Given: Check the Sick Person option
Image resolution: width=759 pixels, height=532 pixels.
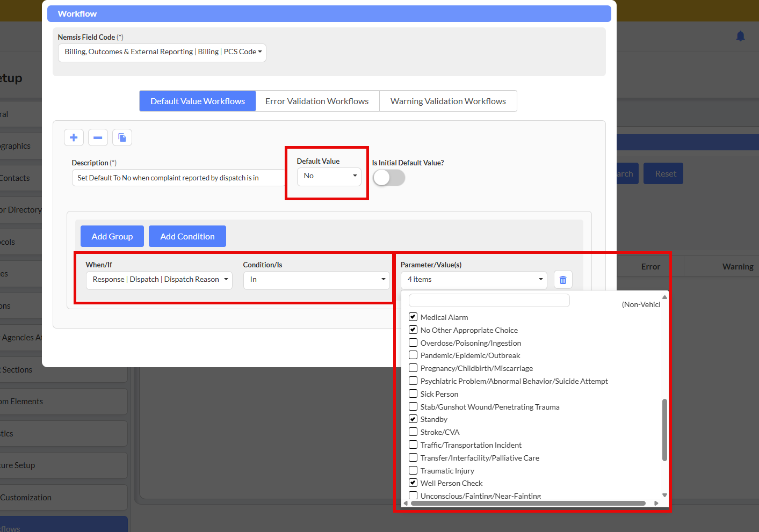Looking at the screenshot, I should coord(413,393).
